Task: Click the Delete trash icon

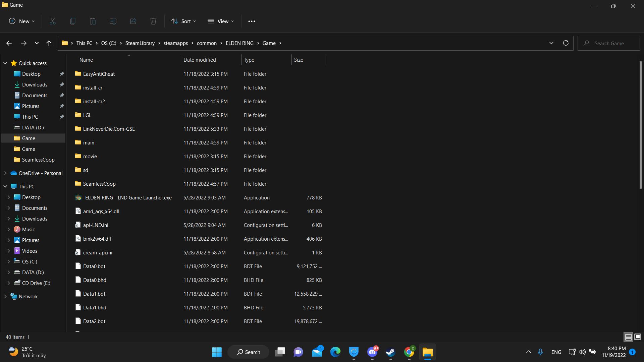Action: click(x=153, y=21)
